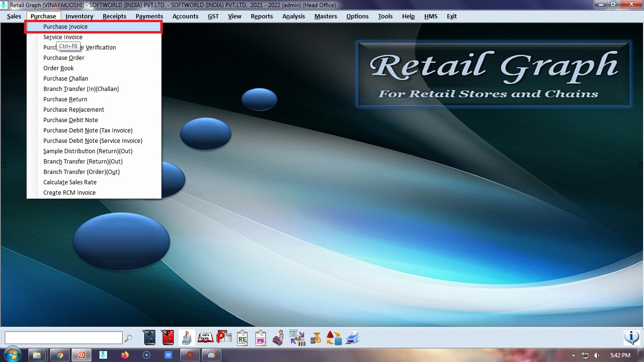Select Purchase Debit Note (Service Invoice)

(94, 141)
